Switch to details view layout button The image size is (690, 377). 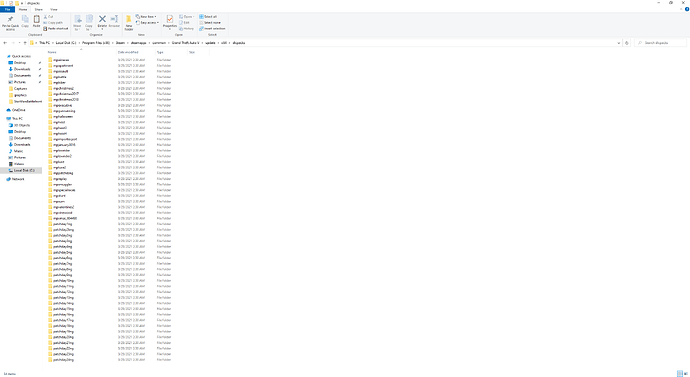[680, 373]
